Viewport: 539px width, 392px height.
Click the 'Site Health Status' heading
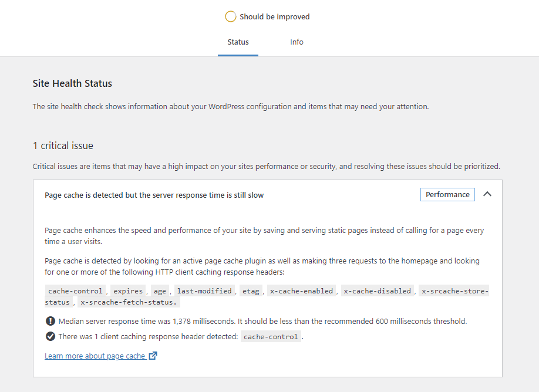coord(72,83)
